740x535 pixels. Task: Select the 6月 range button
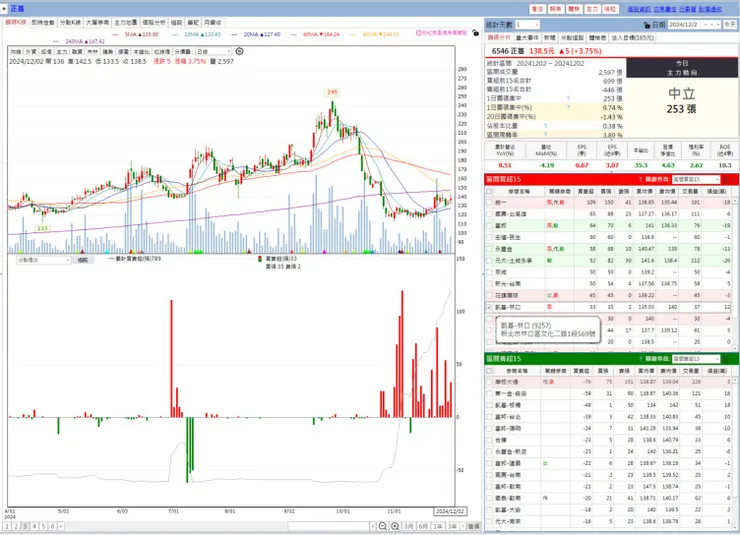coord(423,526)
